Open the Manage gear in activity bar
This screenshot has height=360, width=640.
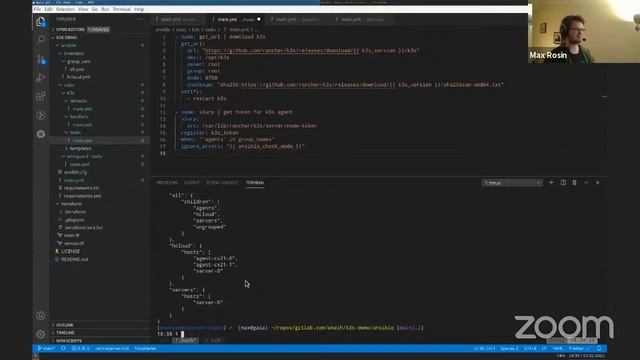tap(41, 334)
